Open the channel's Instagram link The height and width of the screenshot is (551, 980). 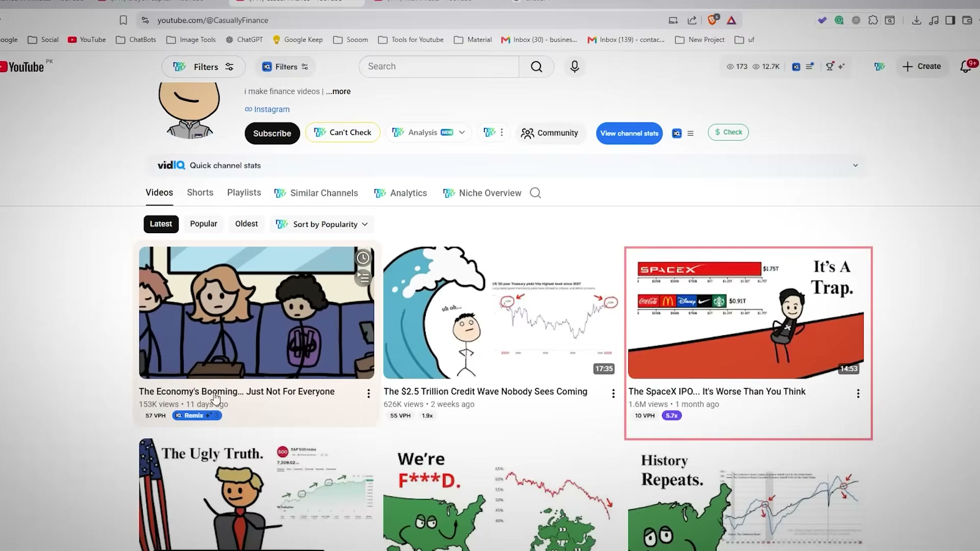tap(267, 110)
